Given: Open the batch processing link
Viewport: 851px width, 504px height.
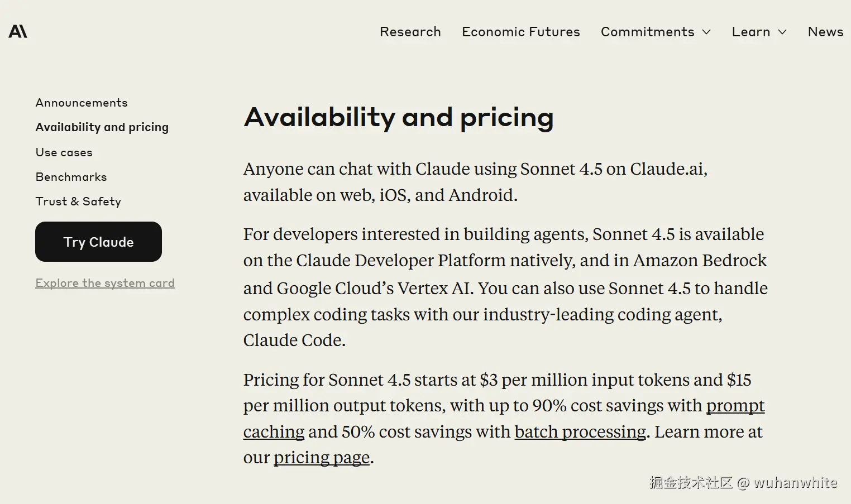Looking at the screenshot, I should [580, 432].
